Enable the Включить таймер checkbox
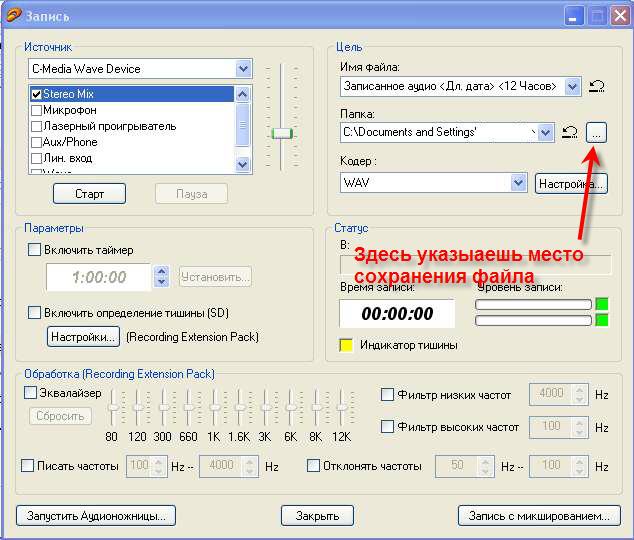 pyautogui.click(x=34, y=249)
